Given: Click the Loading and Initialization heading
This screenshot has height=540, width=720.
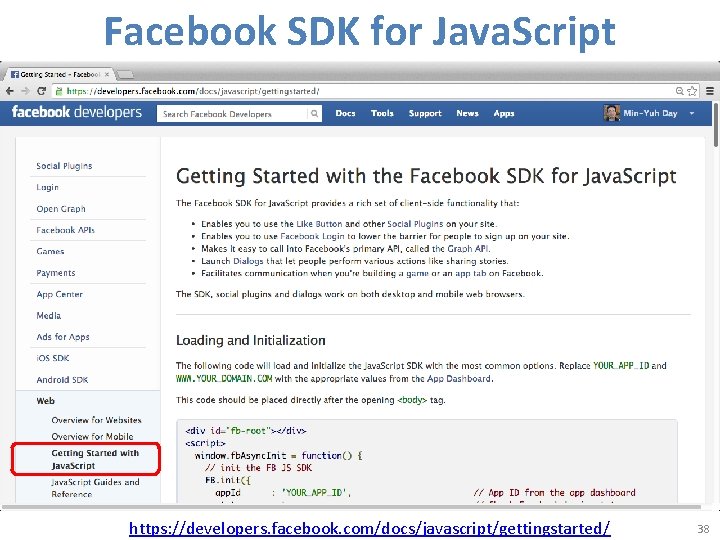Looking at the screenshot, I should (x=251, y=340).
